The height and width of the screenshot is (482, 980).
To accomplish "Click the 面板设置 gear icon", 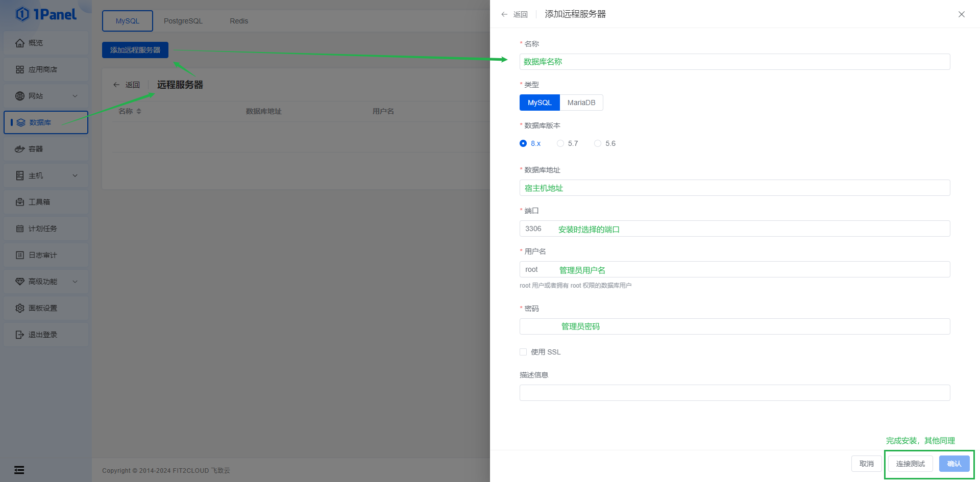I will click(x=20, y=308).
